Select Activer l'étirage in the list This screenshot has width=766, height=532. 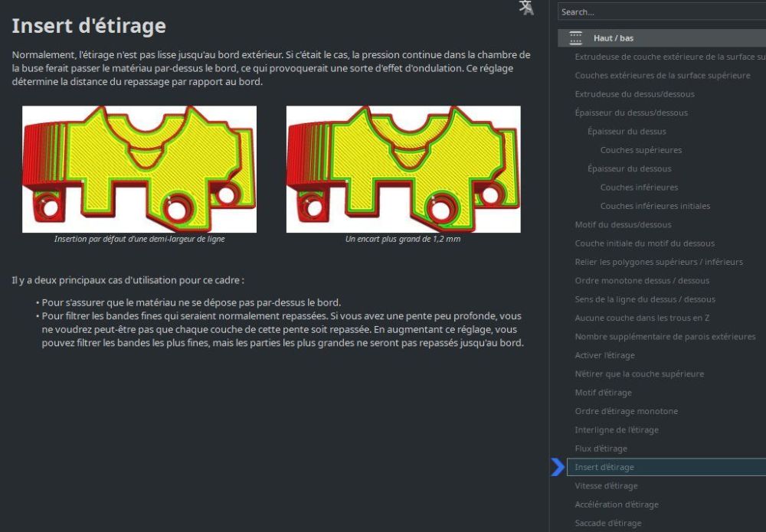[x=605, y=355]
